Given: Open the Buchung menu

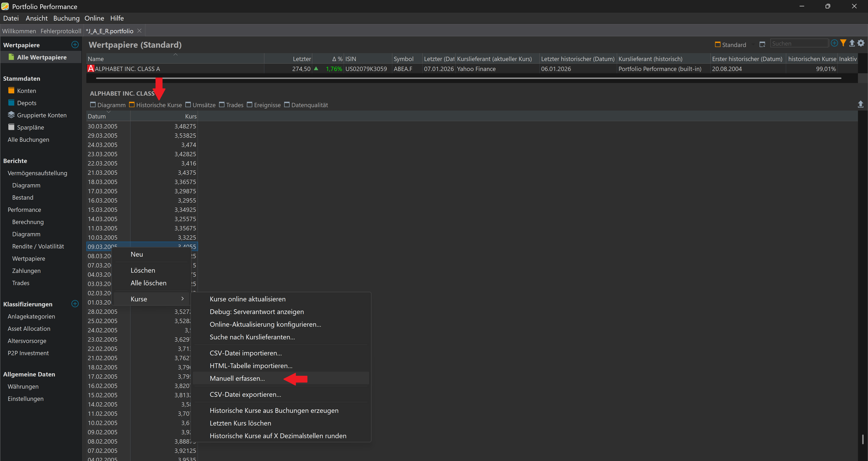Looking at the screenshot, I should (66, 18).
